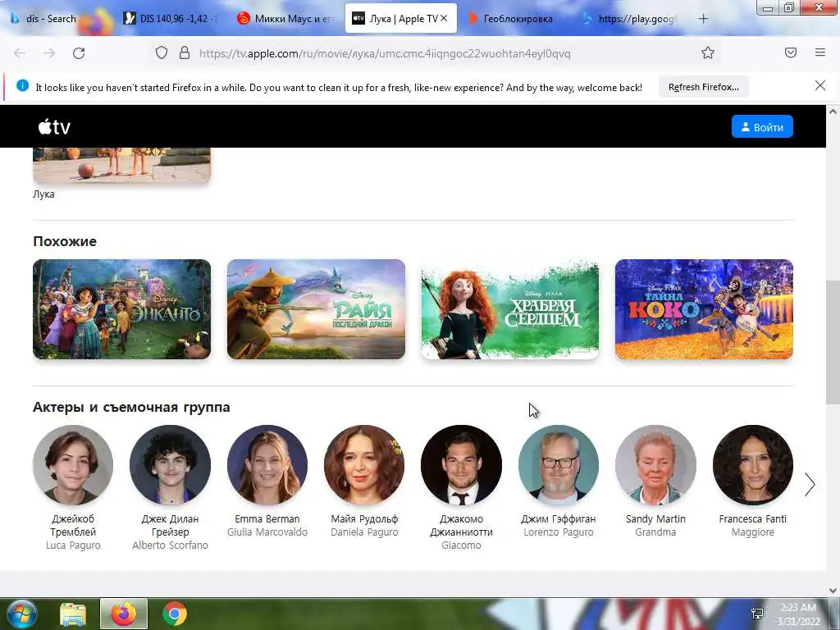Click the Apple TV logo in the header
Viewport: 840px width, 630px height.
click(54, 127)
